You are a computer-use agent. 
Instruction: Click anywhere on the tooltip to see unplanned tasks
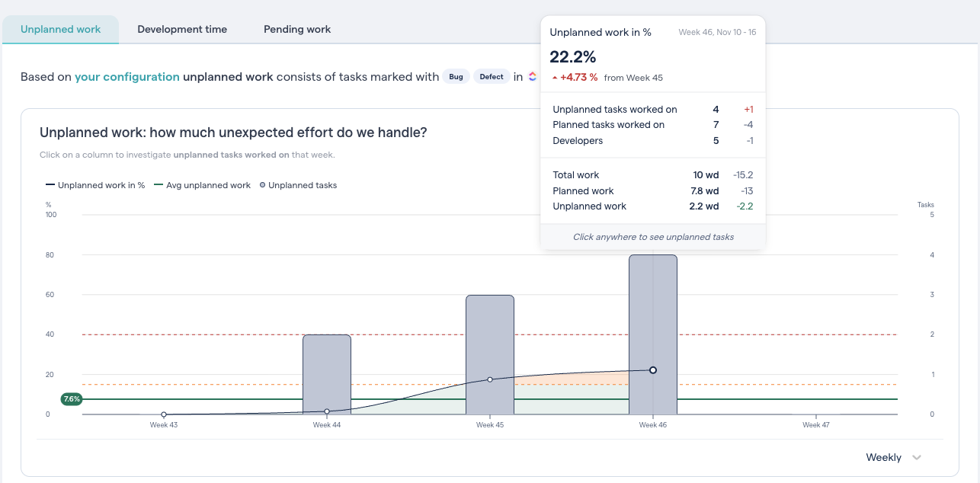click(x=652, y=237)
